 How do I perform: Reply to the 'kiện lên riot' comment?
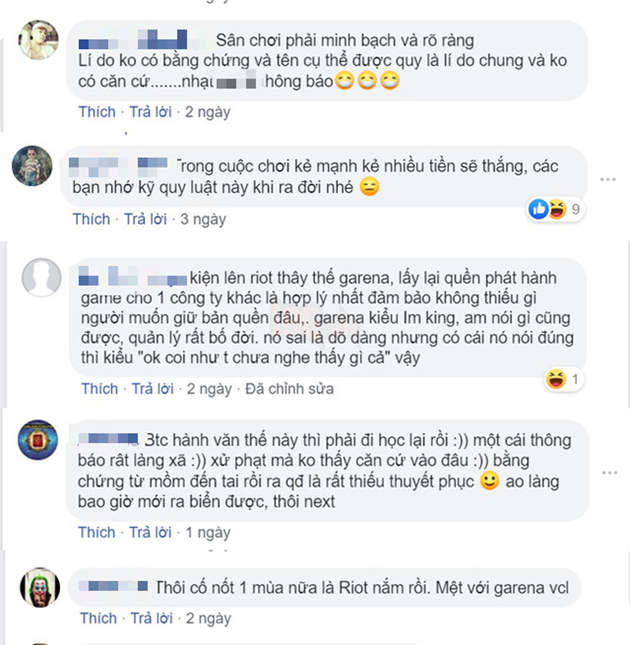(153, 388)
